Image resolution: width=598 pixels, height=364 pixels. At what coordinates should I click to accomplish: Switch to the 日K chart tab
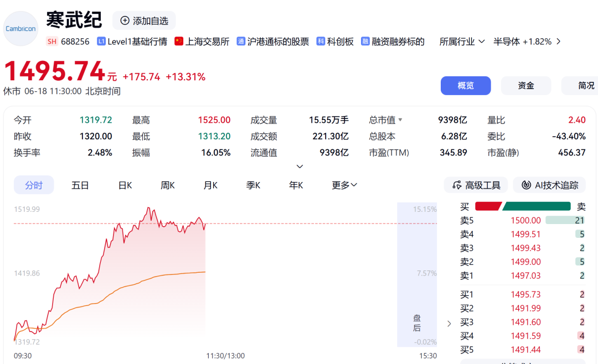125,185
